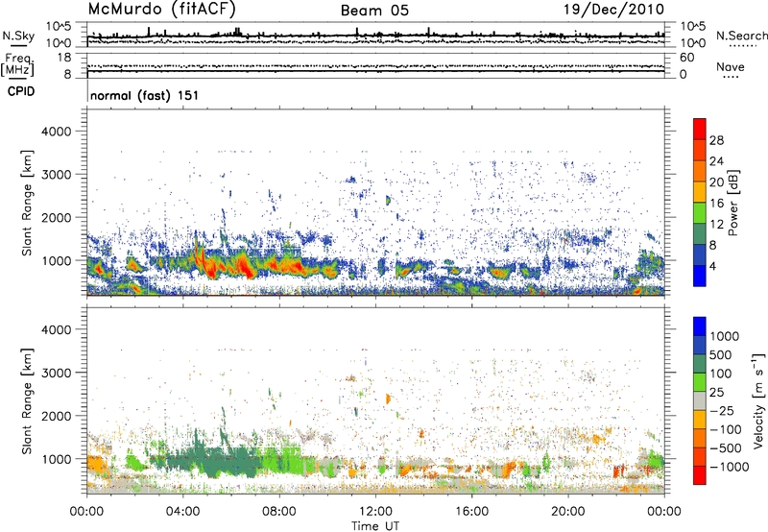The width and height of the screenshot is (768, 532).
Task: Click the '24' value on power colorbar
Action: 716,161
